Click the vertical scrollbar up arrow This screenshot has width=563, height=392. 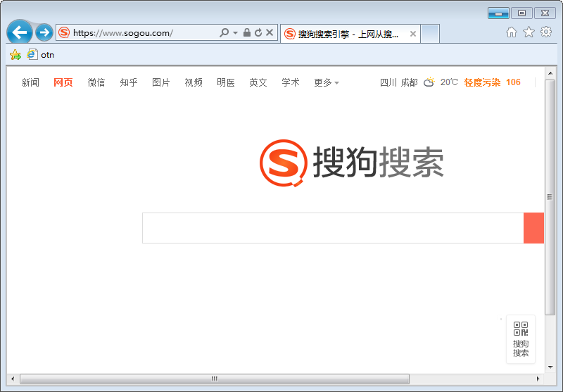pyautogui.click(x=550, y=73)
